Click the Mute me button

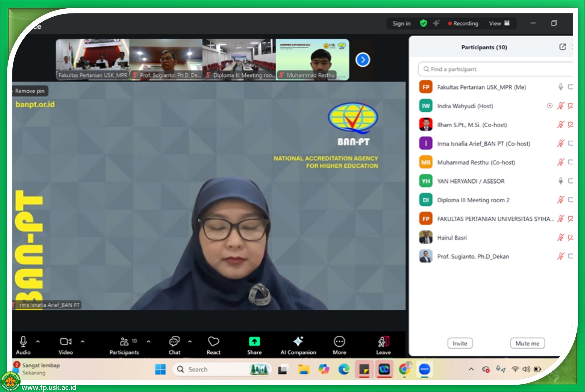pyautogui.click(x=527, y=343)
